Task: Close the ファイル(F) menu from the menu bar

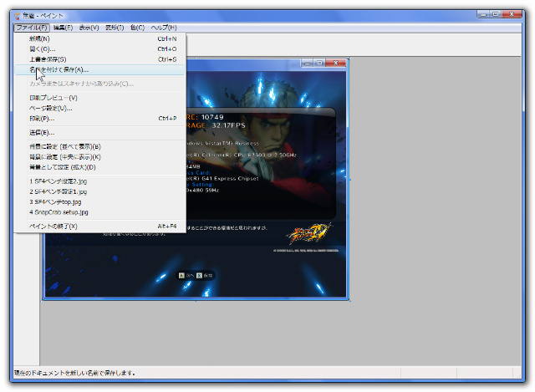Action: coord(32,28)
